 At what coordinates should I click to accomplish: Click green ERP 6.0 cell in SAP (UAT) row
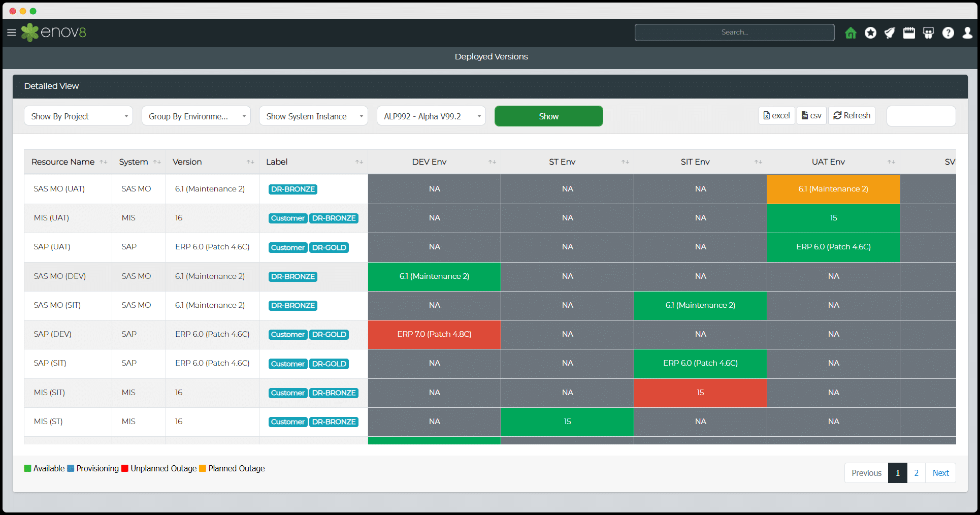pyautogui.click(x=833, y=247)
